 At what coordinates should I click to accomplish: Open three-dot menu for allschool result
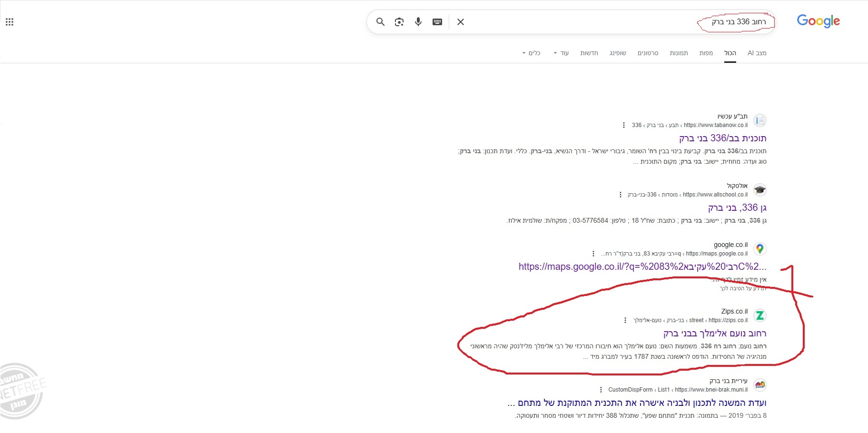click(620, 195)
